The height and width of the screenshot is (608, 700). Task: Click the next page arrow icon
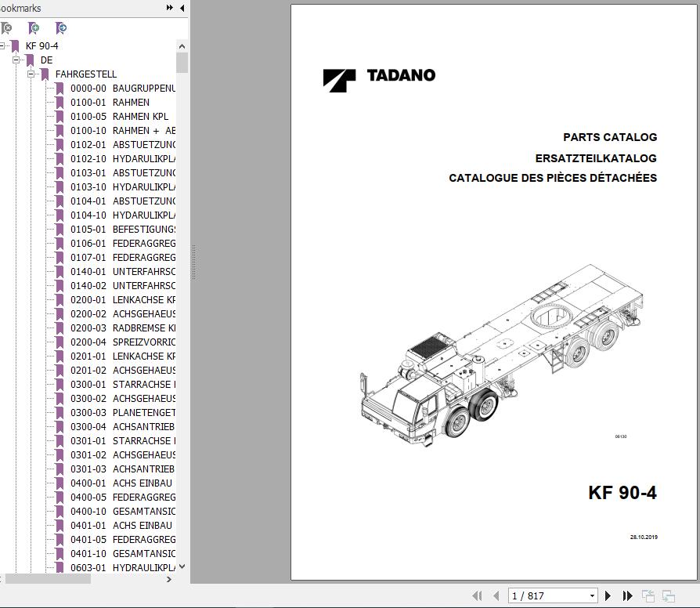608,595
